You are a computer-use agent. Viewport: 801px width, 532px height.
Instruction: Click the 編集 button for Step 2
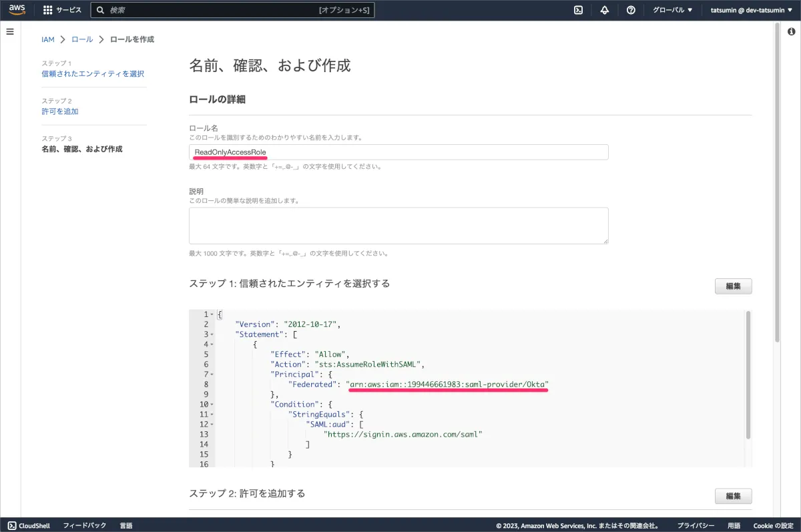click(733, 496)
